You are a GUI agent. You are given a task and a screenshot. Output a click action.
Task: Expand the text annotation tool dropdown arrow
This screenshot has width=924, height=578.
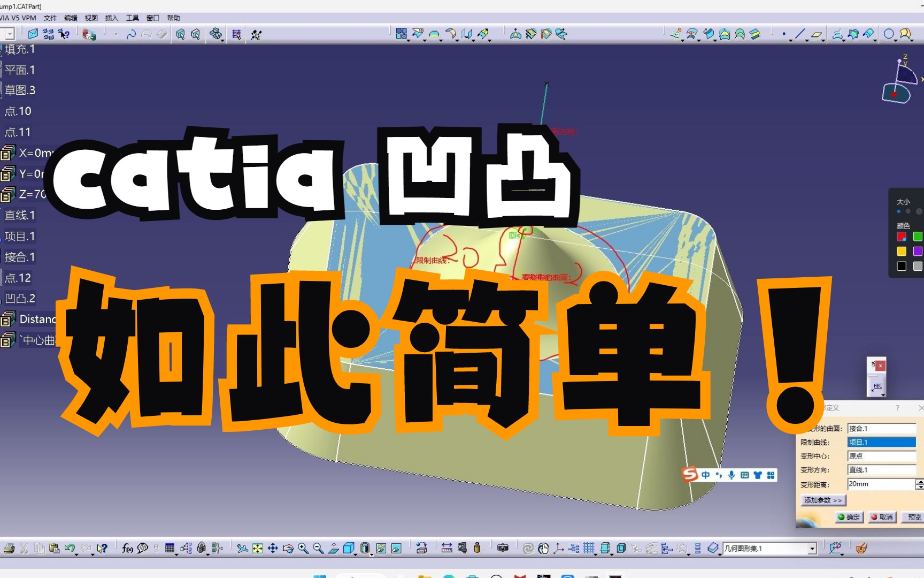(x=883, y=395)
